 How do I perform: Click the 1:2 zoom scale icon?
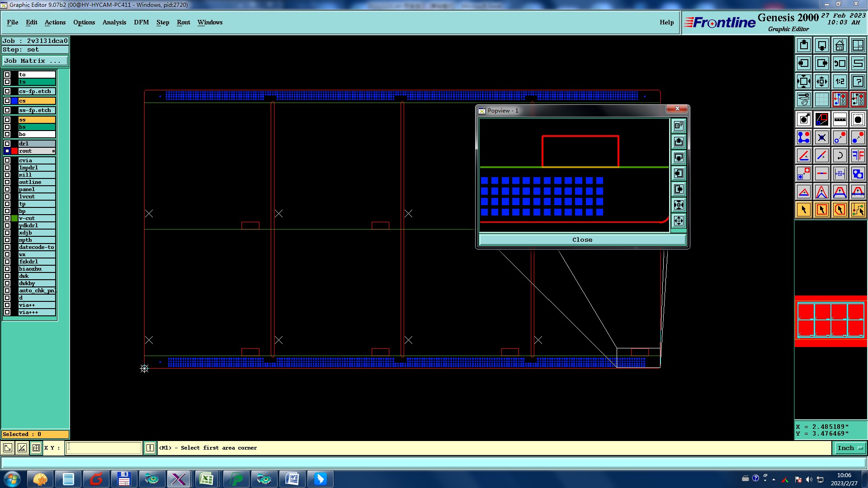tap(840, 81)
